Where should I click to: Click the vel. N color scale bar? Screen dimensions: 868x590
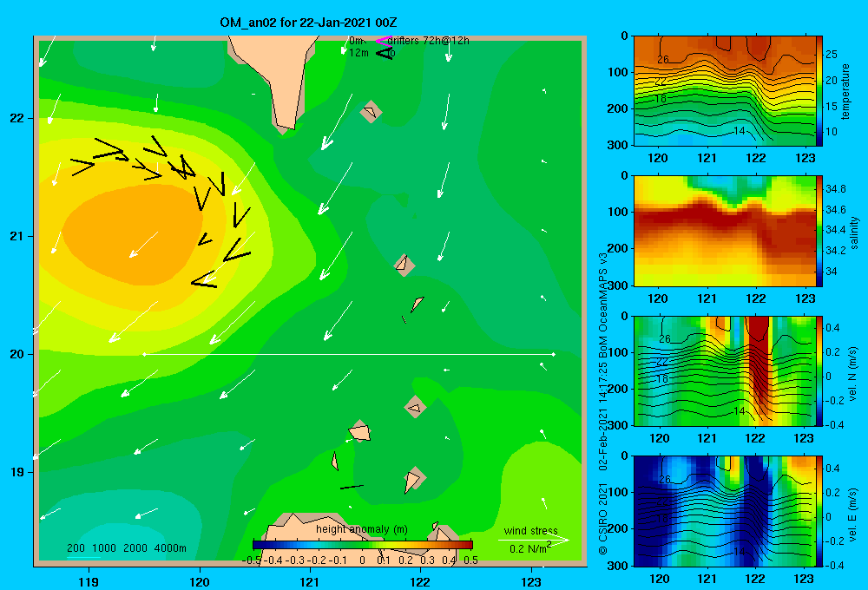pos(819,370)
